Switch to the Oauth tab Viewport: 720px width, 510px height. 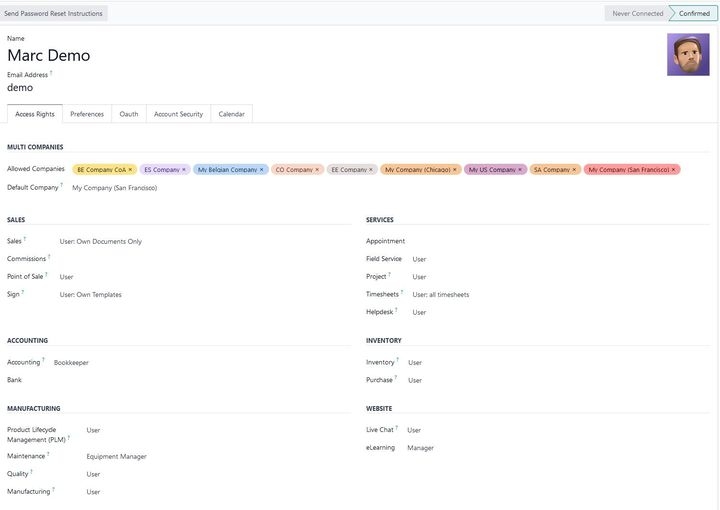pos(129,114)
